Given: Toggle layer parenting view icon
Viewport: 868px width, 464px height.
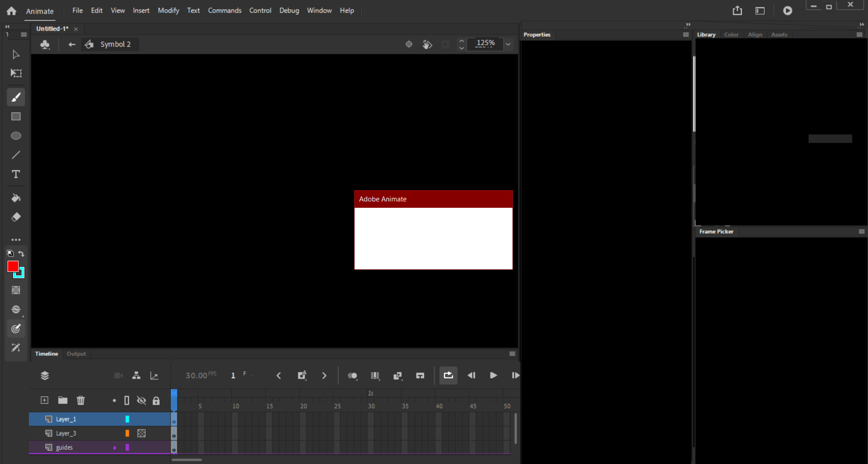Looking at the screenshot, I should click(x=136, y=375).
